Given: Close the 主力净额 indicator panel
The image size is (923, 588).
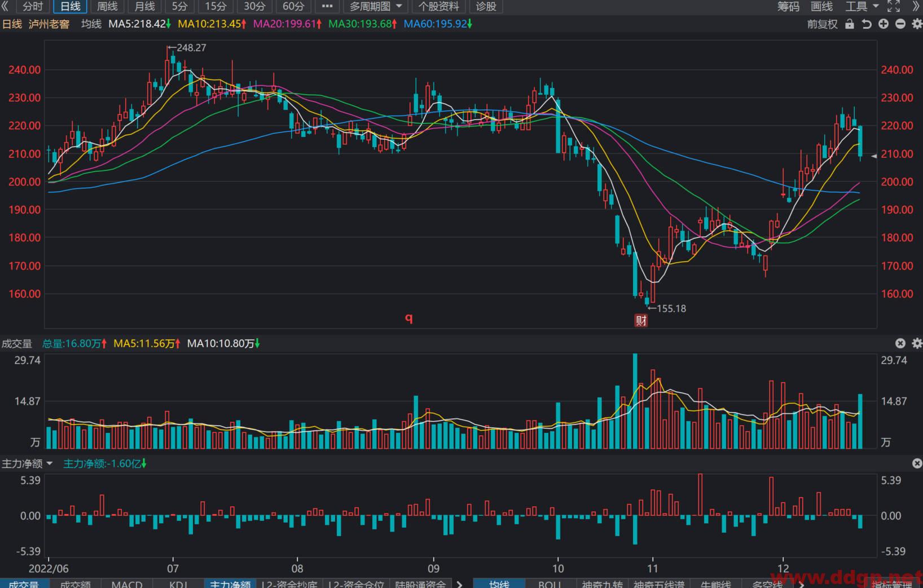Looking at the screenshot, I should (917, 463).
